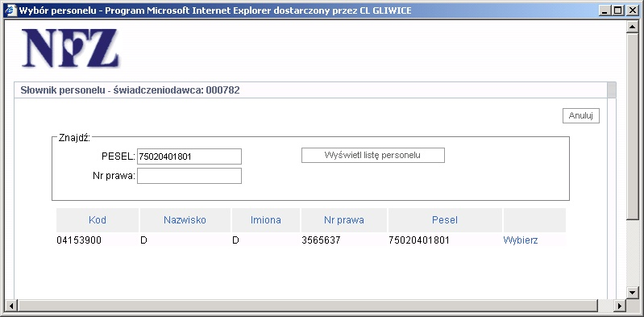
Task: Sort by Nazwisko column header
Action: click(185, 220)
